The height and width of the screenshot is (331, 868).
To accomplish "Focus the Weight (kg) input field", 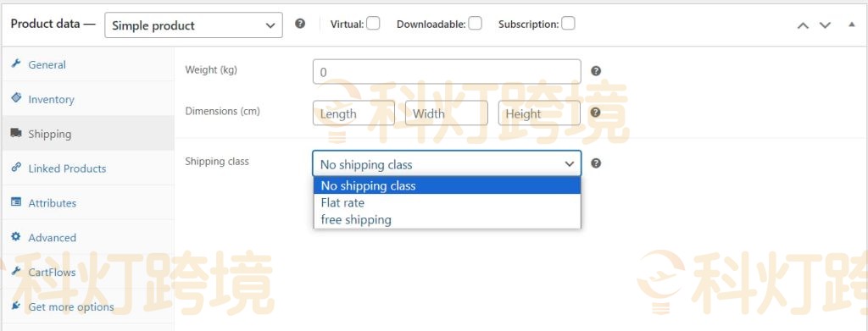I will click(447, 72).
